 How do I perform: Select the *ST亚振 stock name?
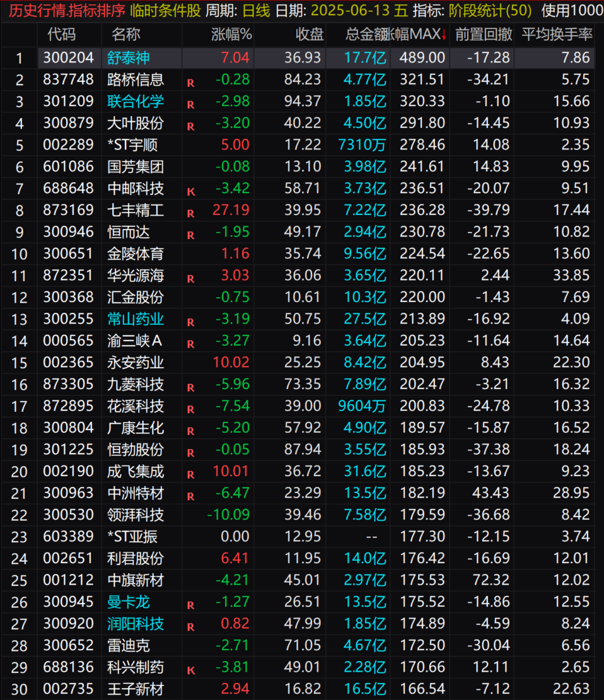(132, 537)
